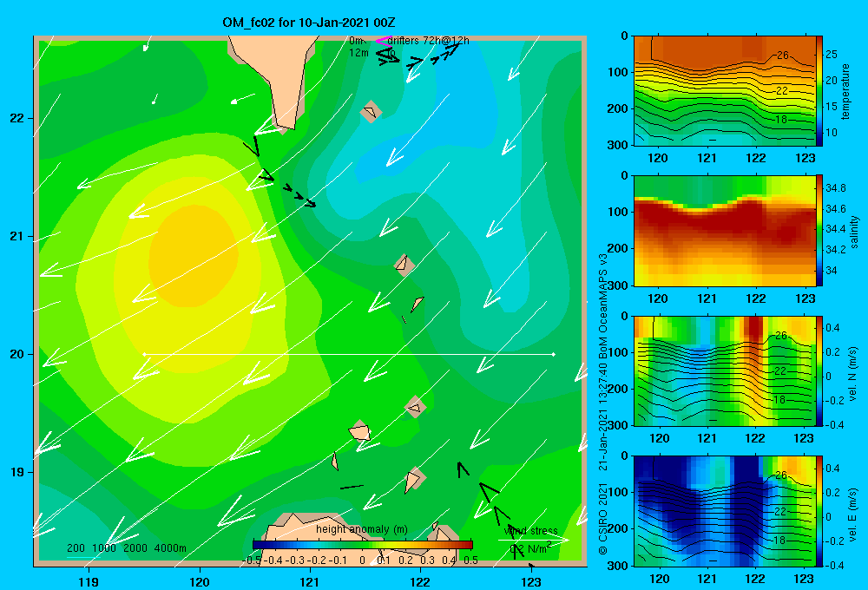Viewport: 868px width, 590px height.
Task: Open the northward velocity cross-section panel
Action: tap(724, 370)
